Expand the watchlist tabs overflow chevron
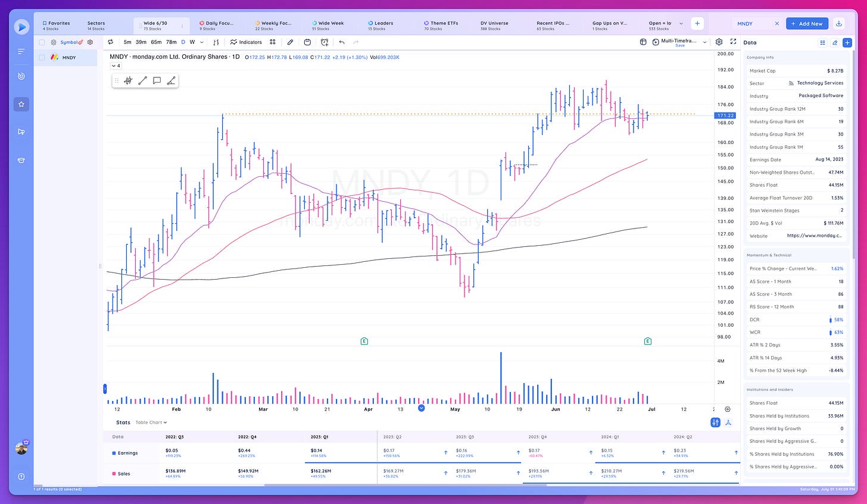The height and width of the screenshot is (504, 867). coord(681,24)
